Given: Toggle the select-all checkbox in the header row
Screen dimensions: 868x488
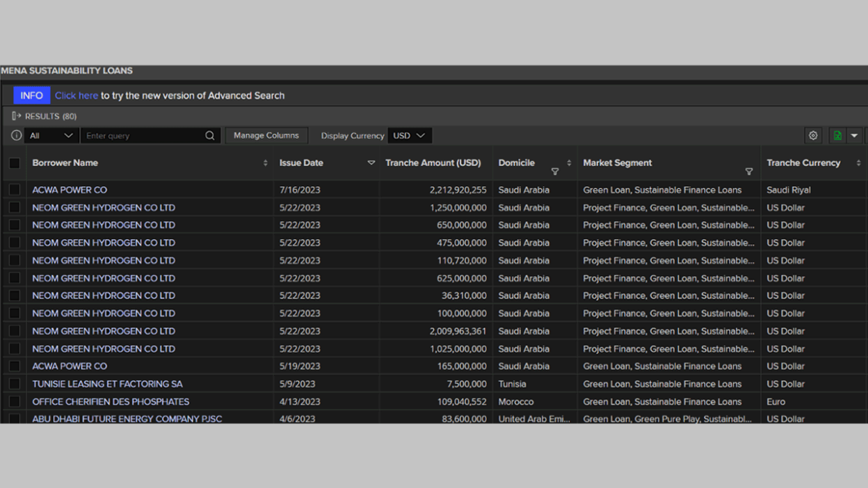Looking at the screenshot, I should 15,162.
